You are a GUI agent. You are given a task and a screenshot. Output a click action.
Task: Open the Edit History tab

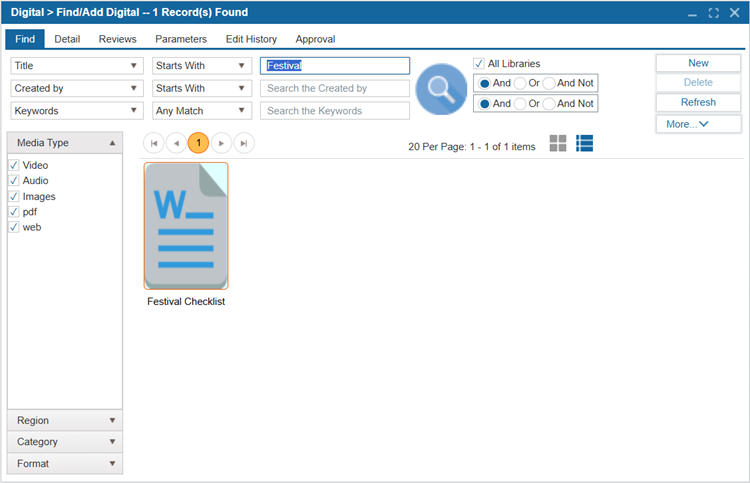pos(251,39)
